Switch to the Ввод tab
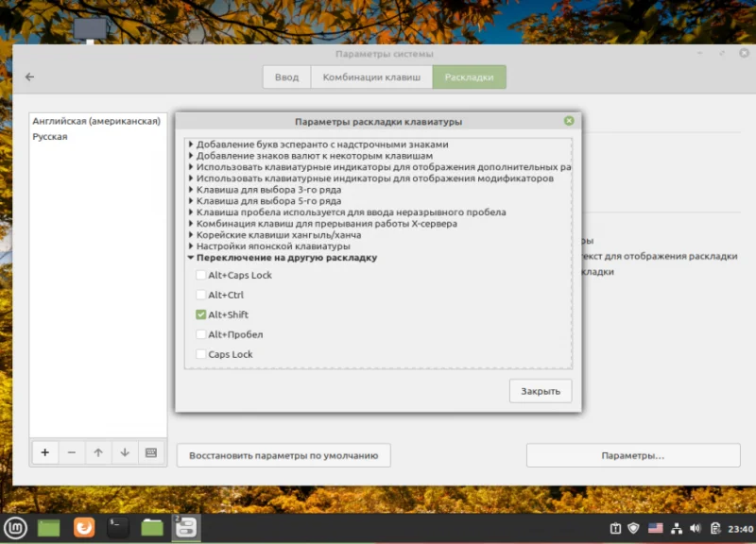 287,77
